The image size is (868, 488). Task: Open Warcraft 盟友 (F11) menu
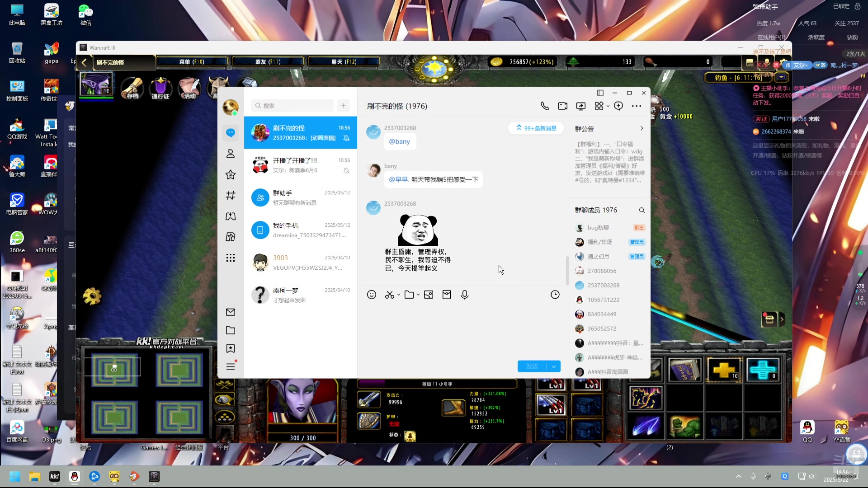[x=268, y=62]
